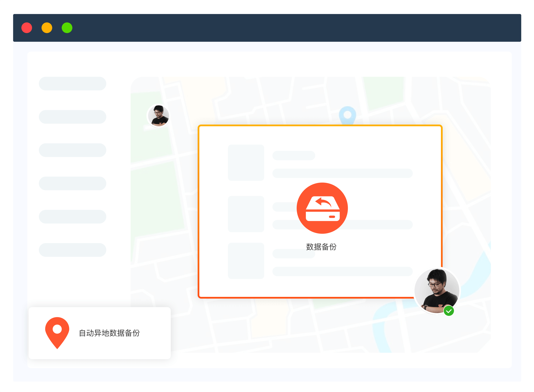Viewport: 534px width, 392px height.
Task: Select the first sidebar placeholder item
Action: pyautogui.click(x=72, y=84)
